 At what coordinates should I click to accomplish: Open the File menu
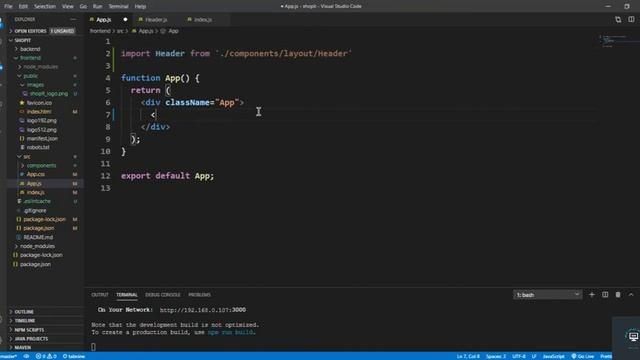coord(8,6)
